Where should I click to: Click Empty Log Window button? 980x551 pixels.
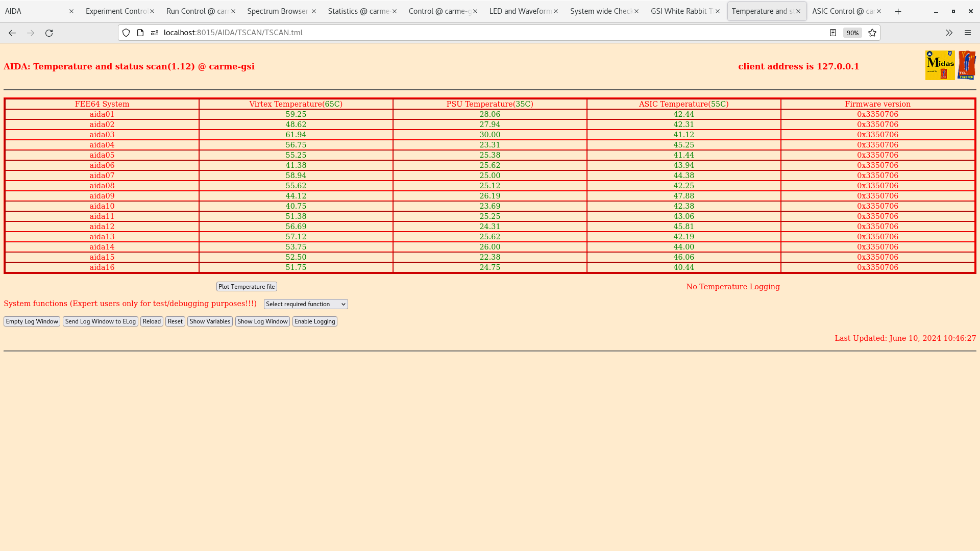[x=32, y=321]
